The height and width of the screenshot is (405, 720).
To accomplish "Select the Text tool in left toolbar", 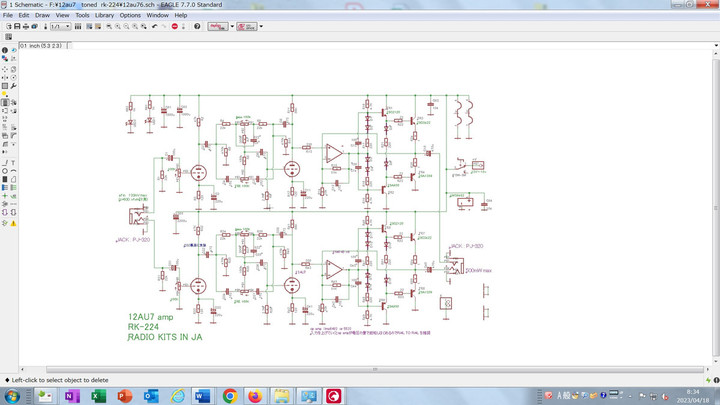I will [12, 161].
